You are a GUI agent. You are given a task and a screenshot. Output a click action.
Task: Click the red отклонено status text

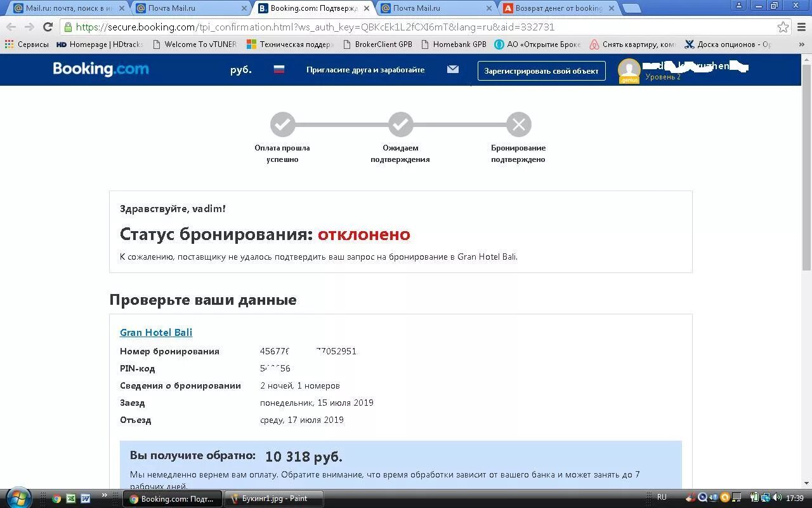[x=364, y=234]
